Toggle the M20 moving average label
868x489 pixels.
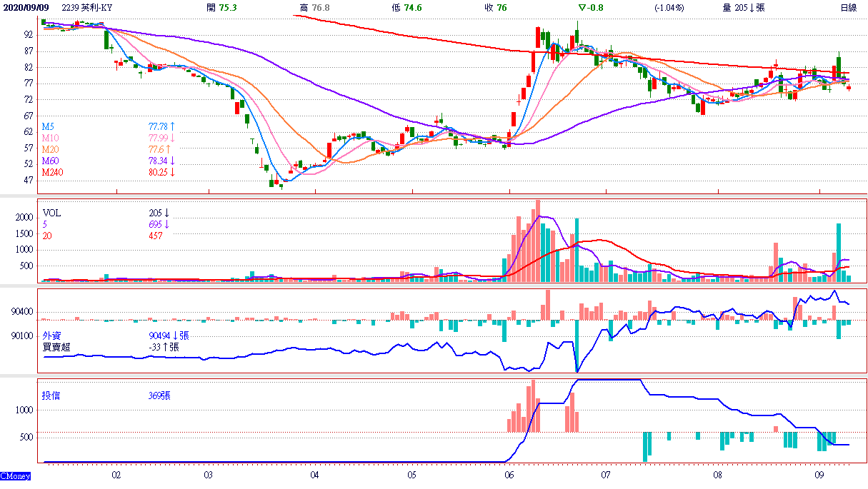coord(50,148)
